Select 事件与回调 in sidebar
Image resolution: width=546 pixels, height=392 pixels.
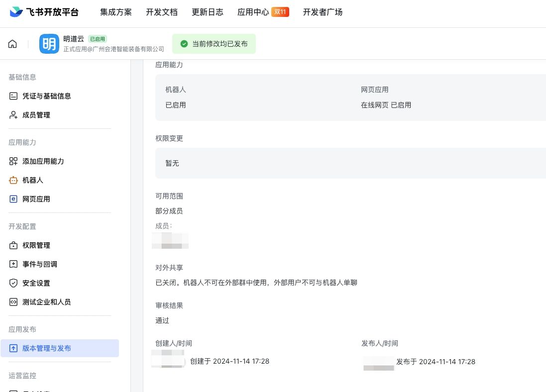[40, 264]
